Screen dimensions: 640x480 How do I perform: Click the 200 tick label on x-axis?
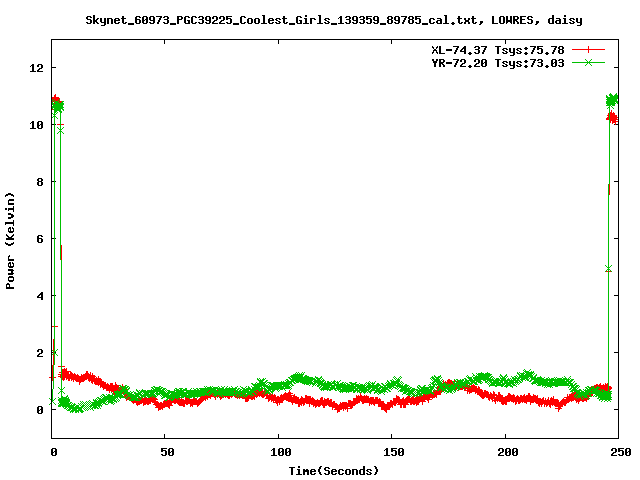504,452
